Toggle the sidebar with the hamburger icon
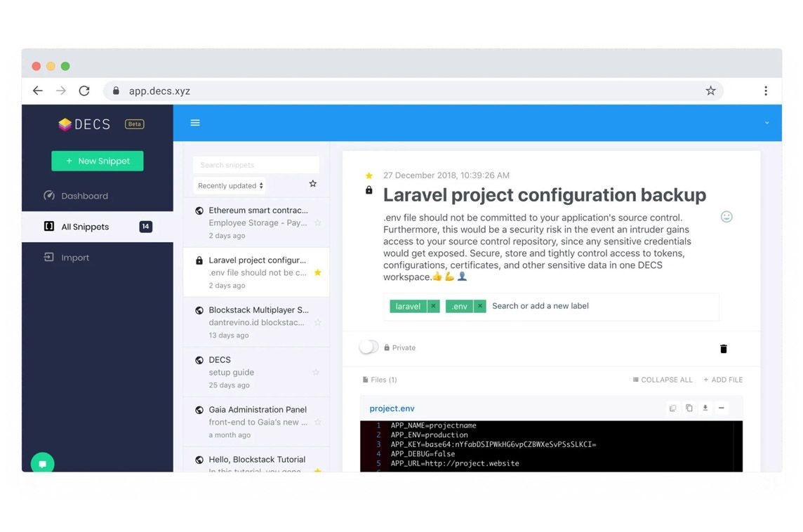803x532 pixels. click(195, 123)
